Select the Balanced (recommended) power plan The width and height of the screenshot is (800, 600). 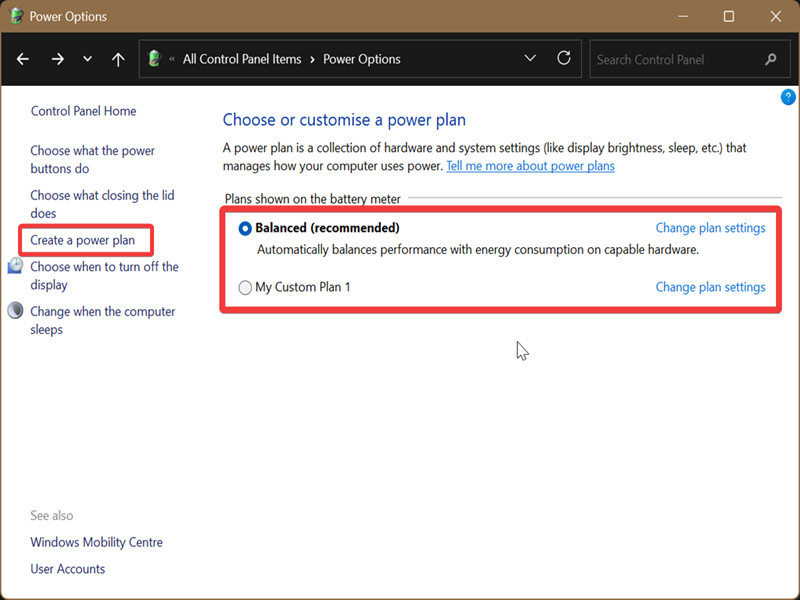point(246,228)
